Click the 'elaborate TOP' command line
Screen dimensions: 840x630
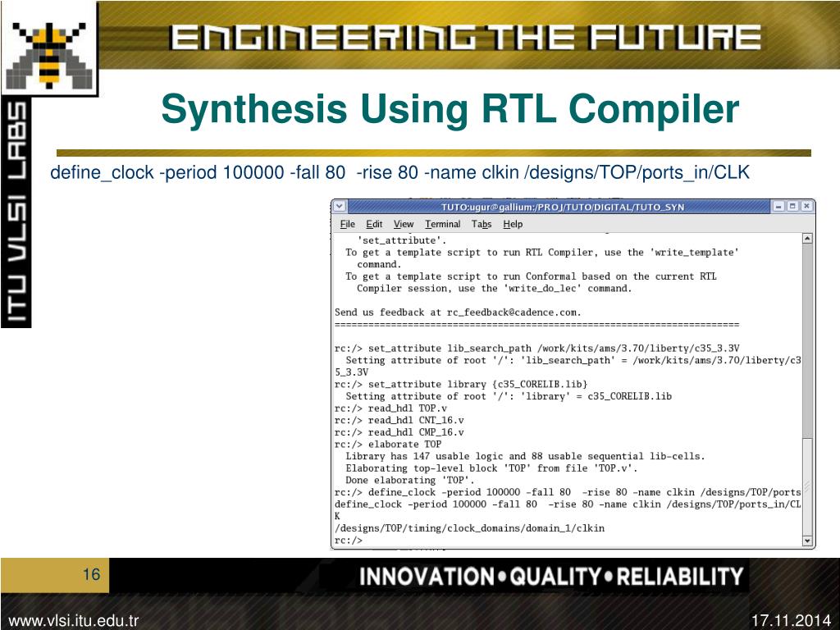pos(388,444)
